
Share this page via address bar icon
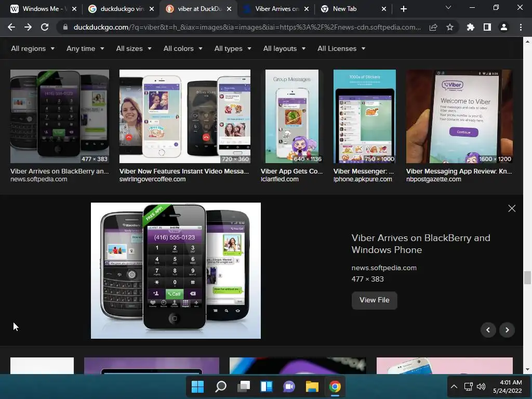433,27
